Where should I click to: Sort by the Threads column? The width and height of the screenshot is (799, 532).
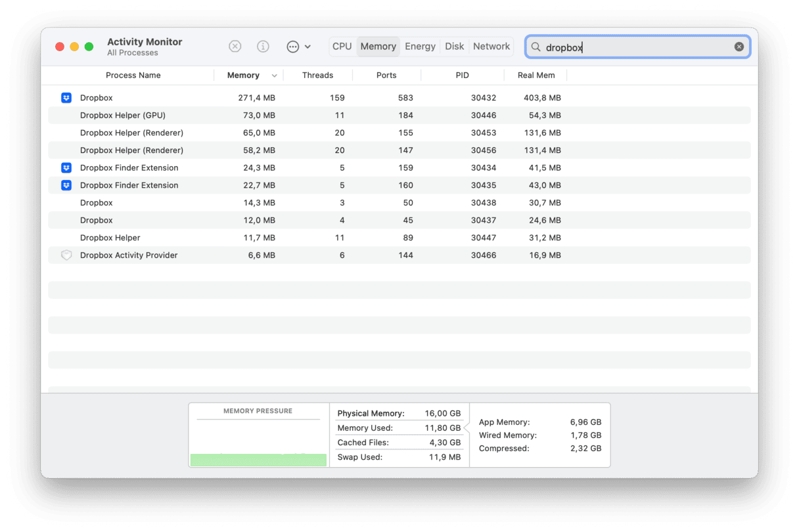[x=318, y=76]
